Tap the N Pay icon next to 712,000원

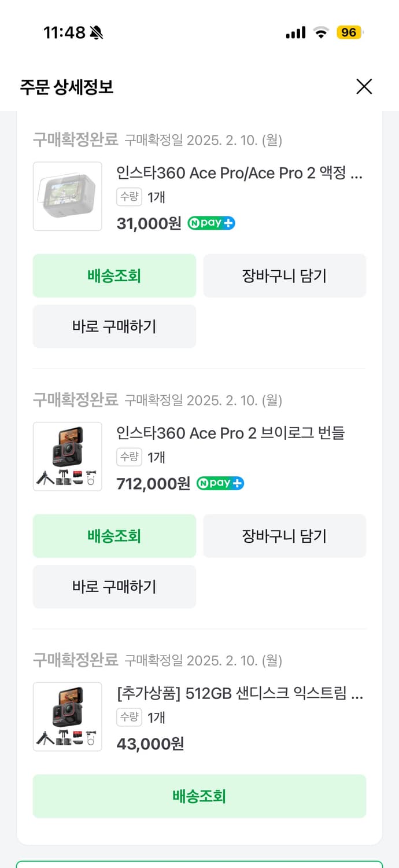(x=220, y=483)
